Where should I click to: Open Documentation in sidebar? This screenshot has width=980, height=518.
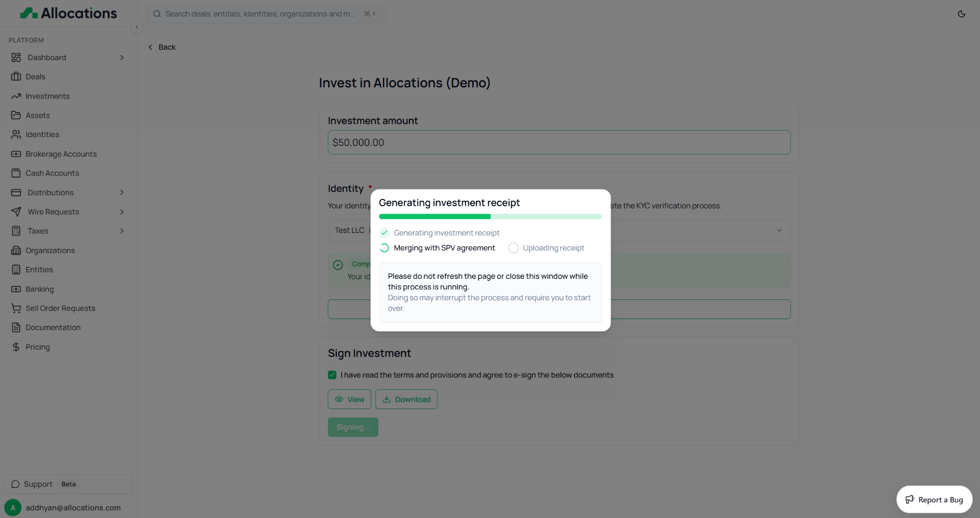pos(53,328)
